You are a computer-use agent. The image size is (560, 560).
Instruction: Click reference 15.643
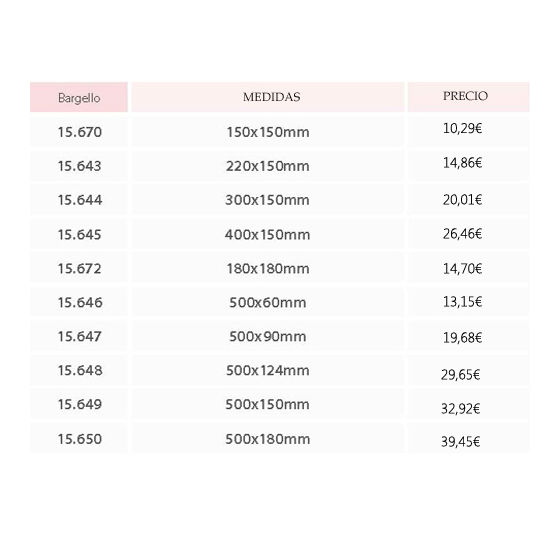click(x=79, y=166)
